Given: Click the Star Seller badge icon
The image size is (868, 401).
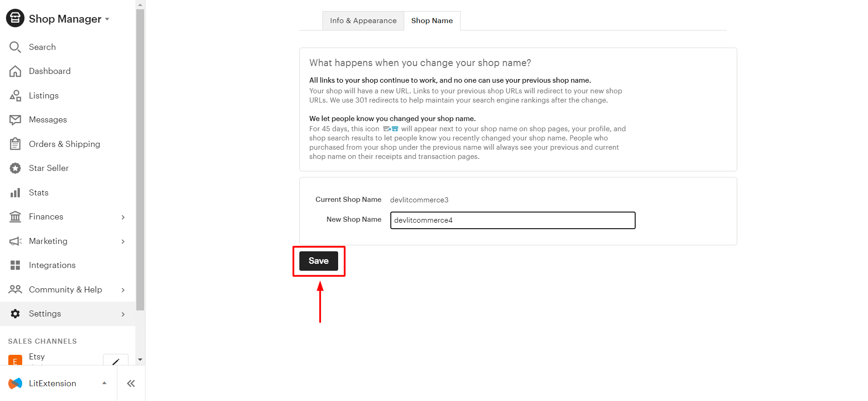Looking at the screenshot, I should (15, 168).
